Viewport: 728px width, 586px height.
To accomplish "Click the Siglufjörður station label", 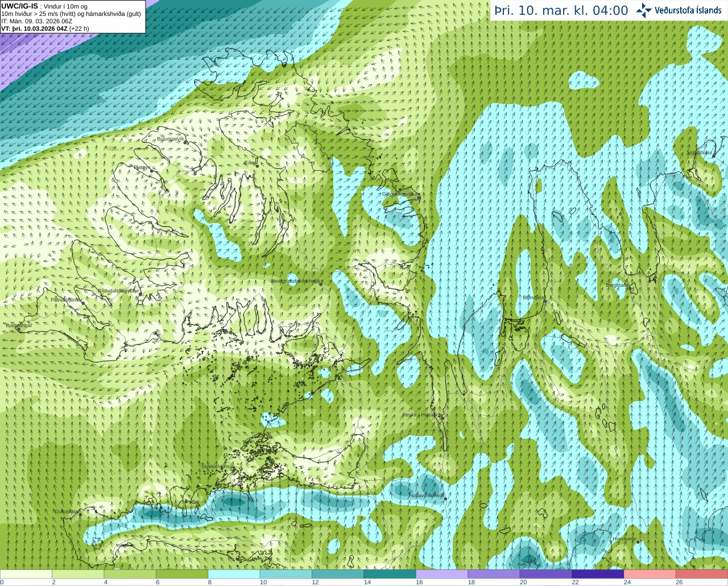I will click(x=700, y=152).
